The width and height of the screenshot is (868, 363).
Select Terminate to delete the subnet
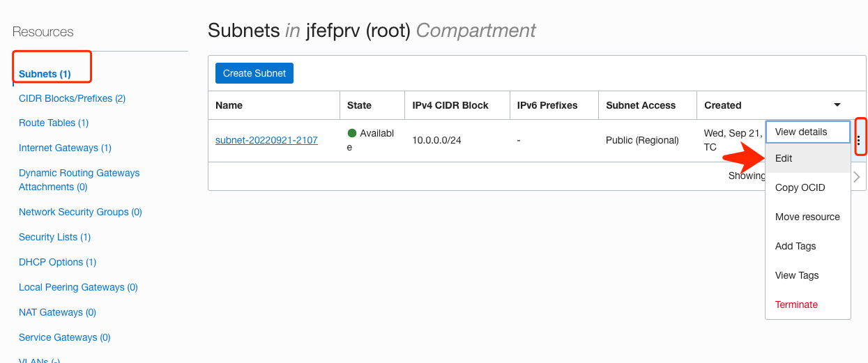pos(796,304)
